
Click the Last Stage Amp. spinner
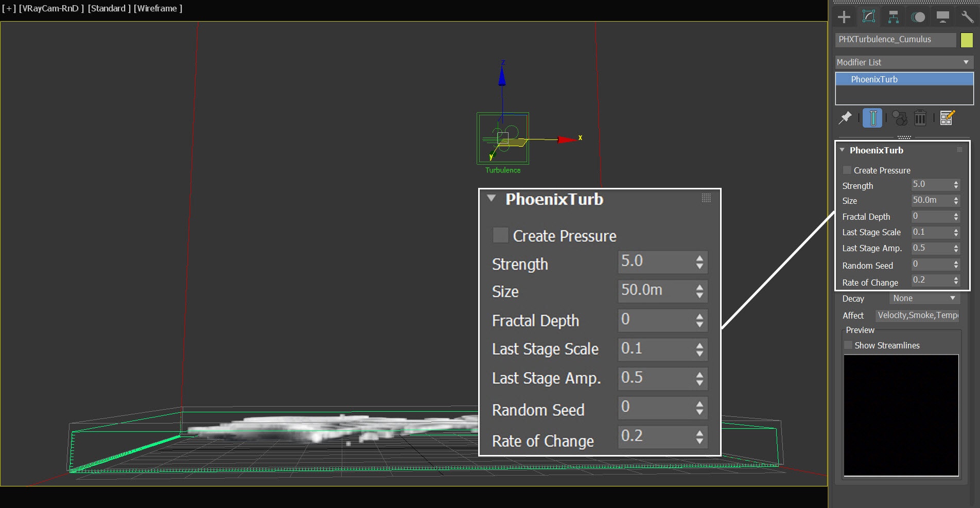[x=956, y=249]
